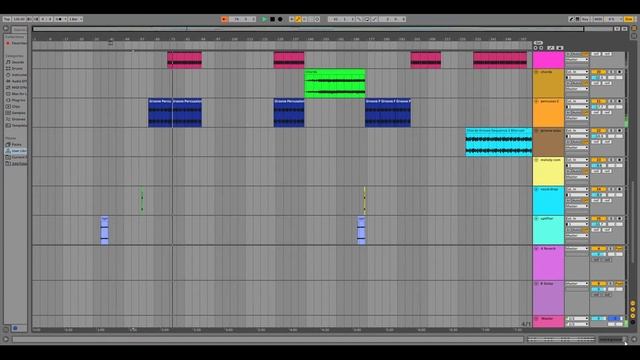Open Key map mode via Key button
This screenshot has width=640, height=360.
click(x=585, y=19)
